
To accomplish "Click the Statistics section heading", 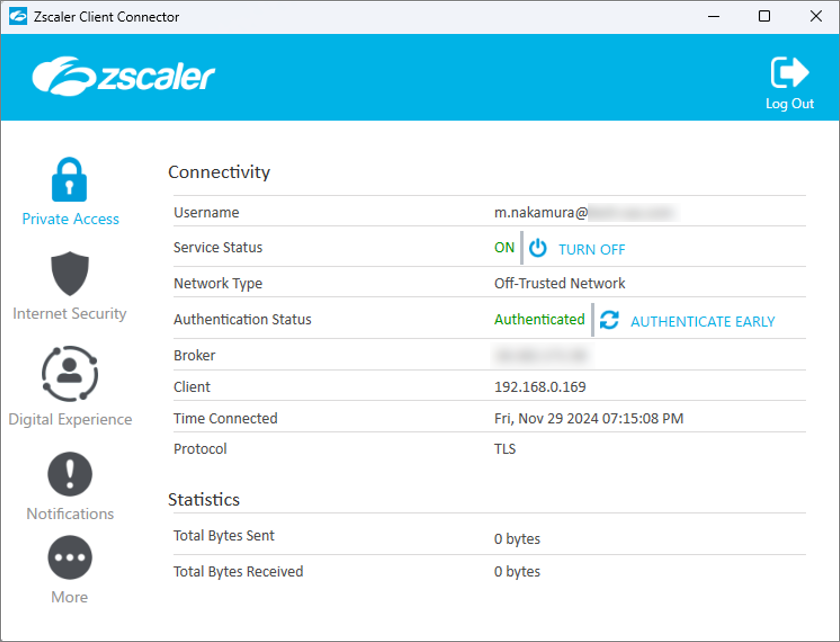I will (x=204, y=500).
